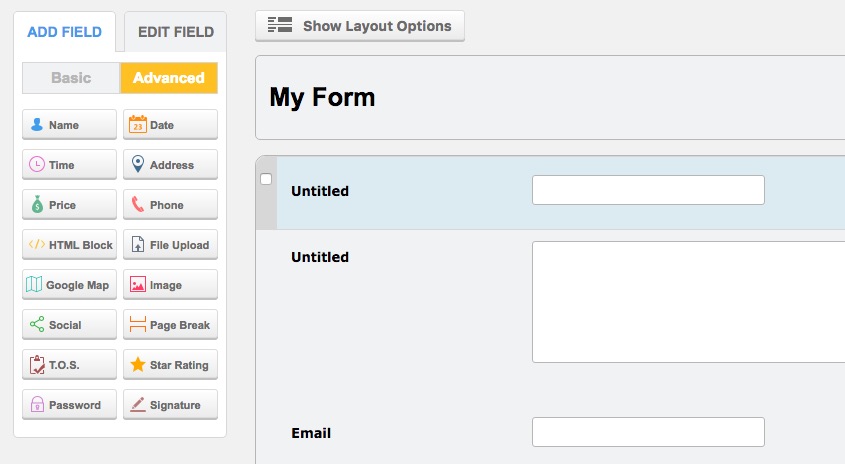The height and width of the screenshot is (464, 845).
Task: Add an HTML Block element
Action: [x=69, y=245]
